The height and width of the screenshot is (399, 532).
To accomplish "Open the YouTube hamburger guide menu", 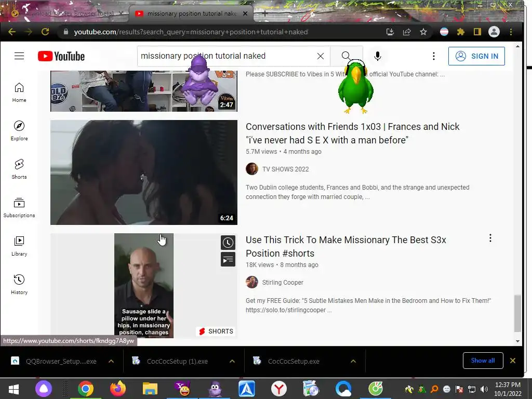I will point(19,56).
